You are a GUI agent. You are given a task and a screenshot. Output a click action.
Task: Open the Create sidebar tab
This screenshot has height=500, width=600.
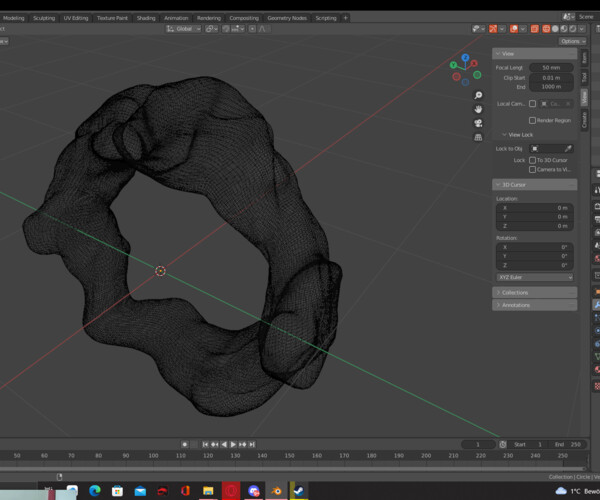(x=584, y=120)
